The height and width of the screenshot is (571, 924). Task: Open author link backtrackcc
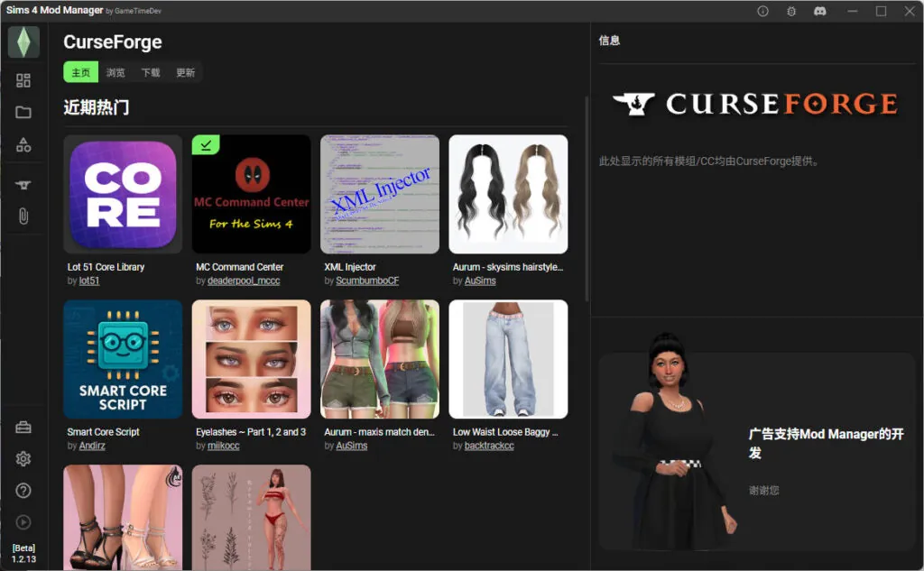[x=489, y=446]
